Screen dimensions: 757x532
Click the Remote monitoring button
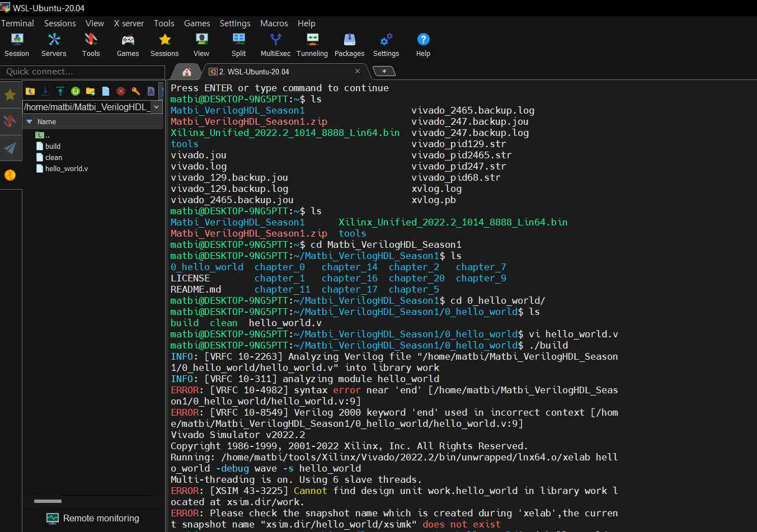click(x=93, y=518)
